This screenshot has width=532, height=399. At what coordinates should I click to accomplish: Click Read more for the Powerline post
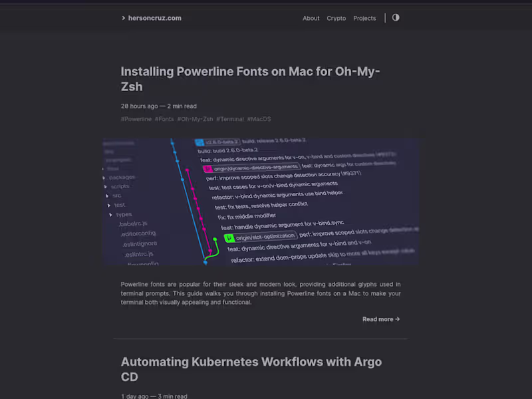pos(378,319)
